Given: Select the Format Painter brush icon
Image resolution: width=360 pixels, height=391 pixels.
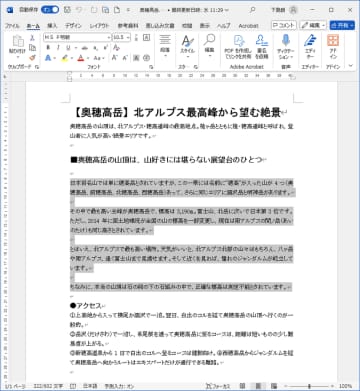Looking at the screenshot, I should [x=32, y=58].
